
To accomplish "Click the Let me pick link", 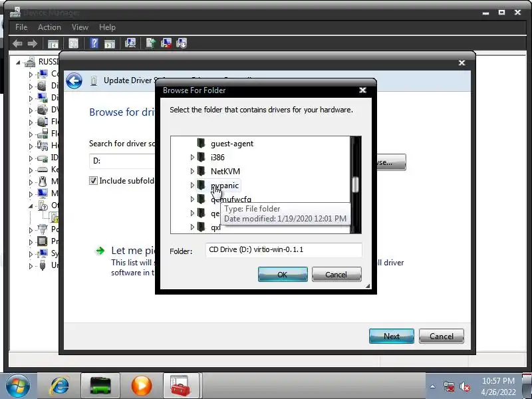I will coord(134,251).
